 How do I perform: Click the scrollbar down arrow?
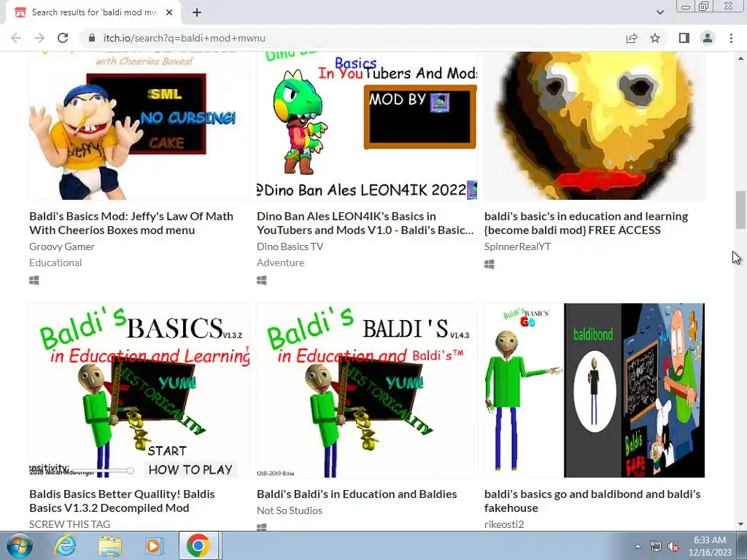click(740, 525)
